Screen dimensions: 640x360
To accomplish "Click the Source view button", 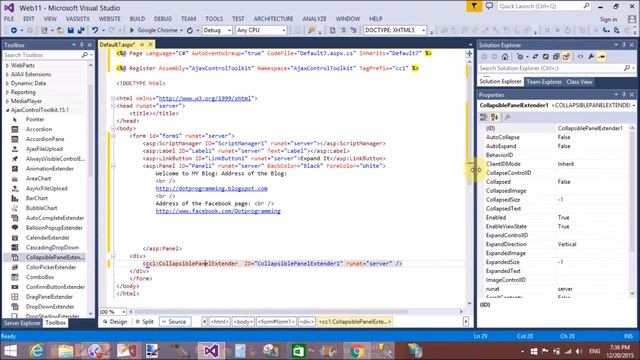I will click(175, 322).
